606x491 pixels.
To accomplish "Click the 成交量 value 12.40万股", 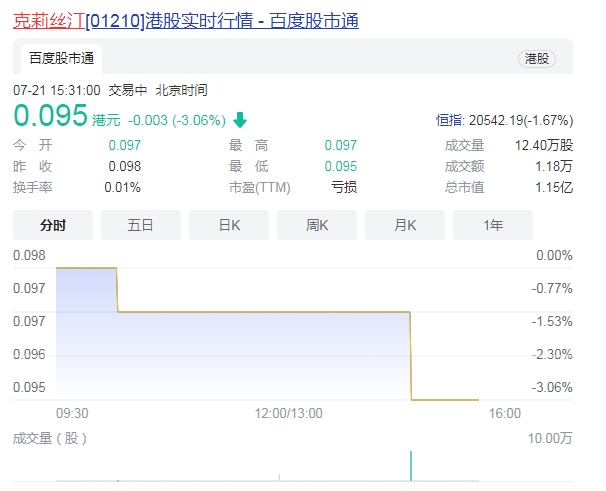I will tap(544, 145).
